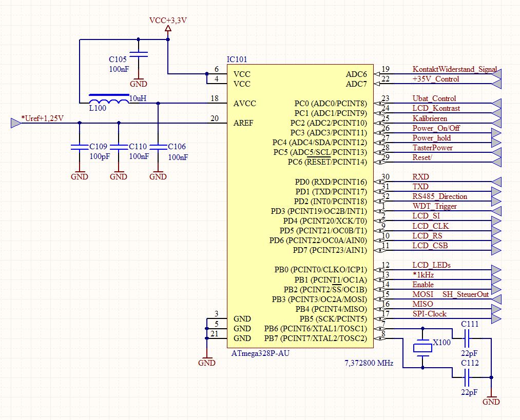This screenshot has width=520, height=420.
Task: Select the 10uH inductor value
Action: [x=138, y=98]
